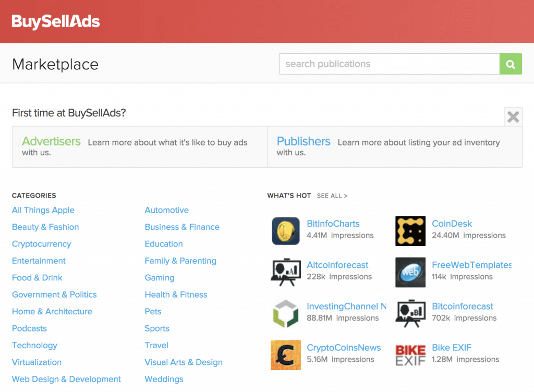Expand See All in What's Hot

[x=332, y=196]
